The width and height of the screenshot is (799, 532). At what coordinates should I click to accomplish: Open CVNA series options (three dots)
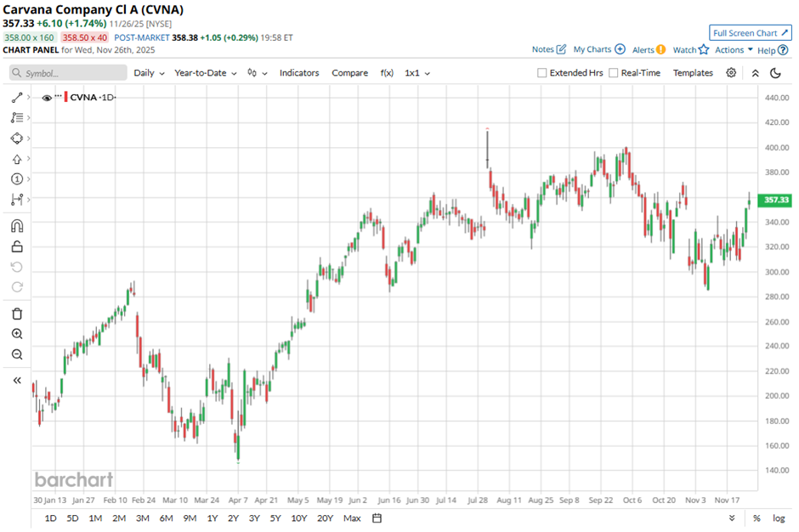coord(58,96)
